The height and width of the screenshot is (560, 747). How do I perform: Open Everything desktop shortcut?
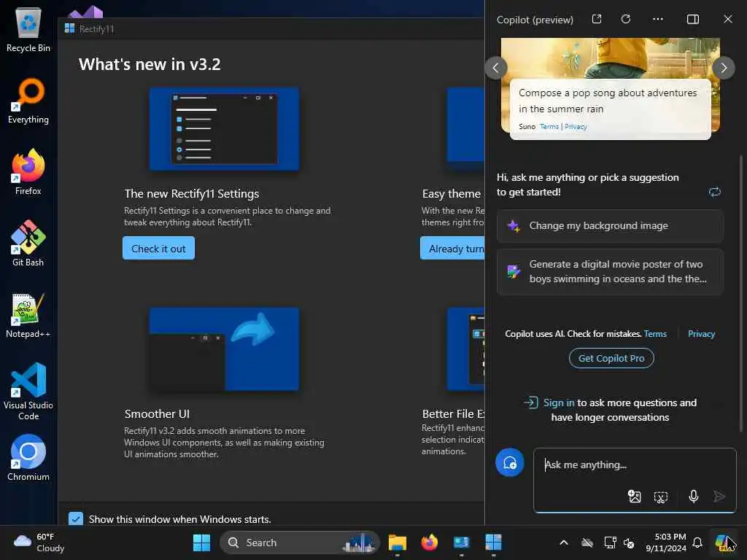(x=28, y=101)
